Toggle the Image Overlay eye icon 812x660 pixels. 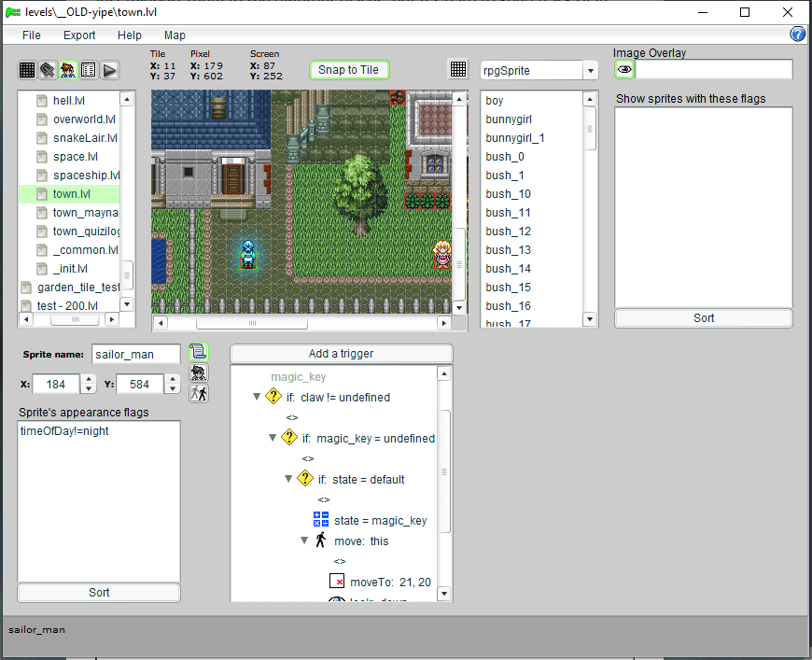tap(624, 70)
